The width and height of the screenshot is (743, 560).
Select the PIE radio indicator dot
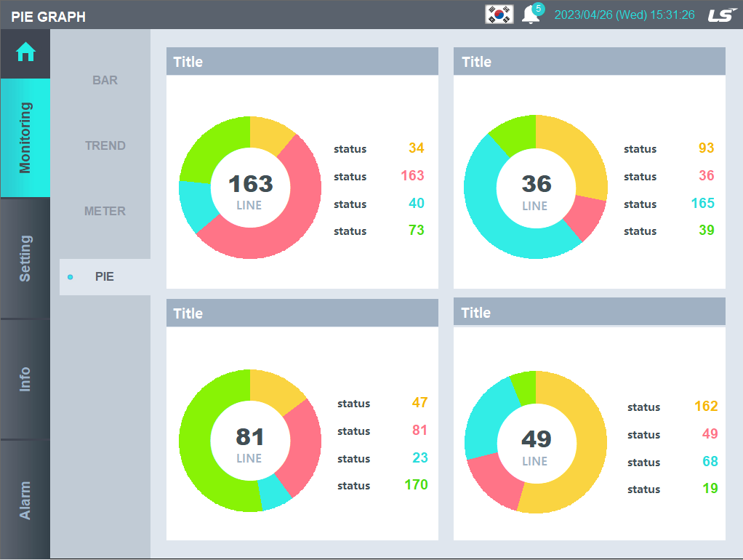coord(70,276)
